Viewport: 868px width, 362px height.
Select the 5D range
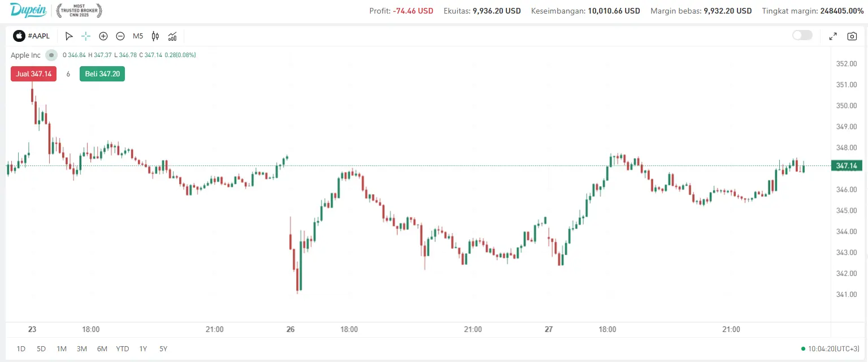coord(41,349)
